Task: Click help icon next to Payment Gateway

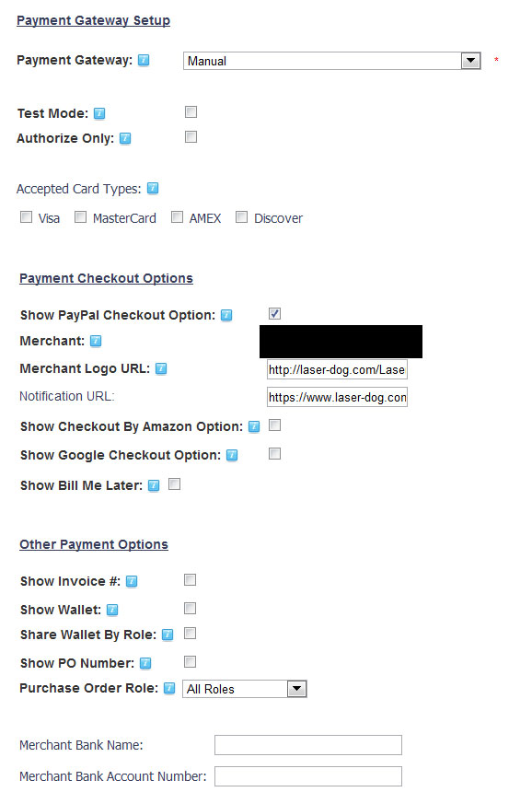Action: point(144,60)
